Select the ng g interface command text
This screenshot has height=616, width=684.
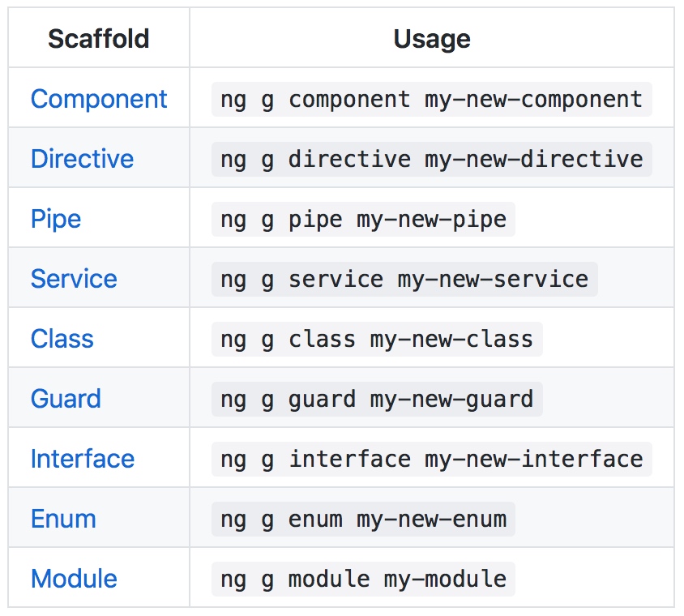[x=431, y=460]
